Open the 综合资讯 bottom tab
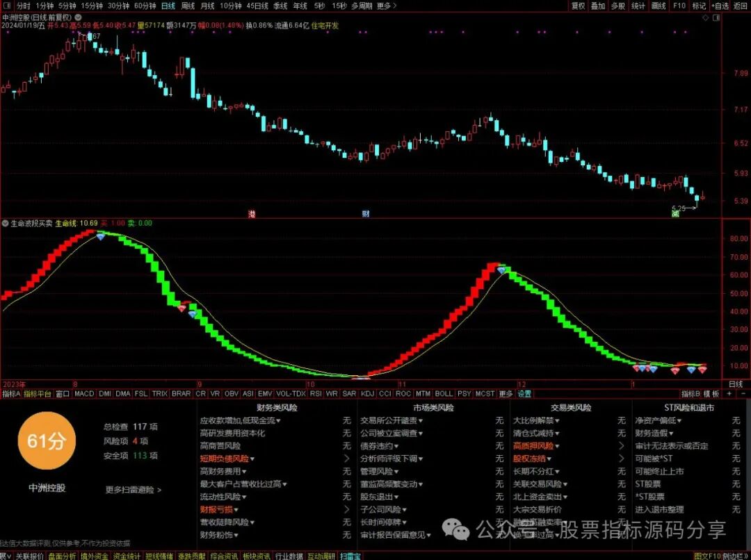 (x=224, y=556)
